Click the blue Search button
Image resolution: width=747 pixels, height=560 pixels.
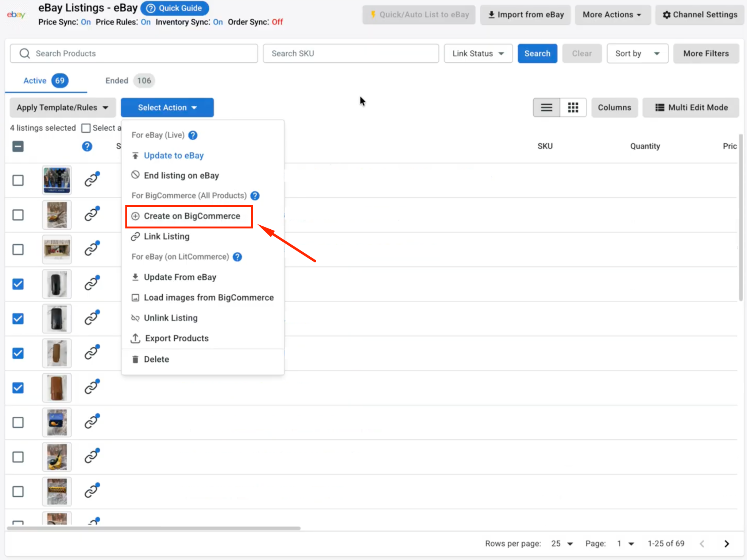tap(537, 54)
